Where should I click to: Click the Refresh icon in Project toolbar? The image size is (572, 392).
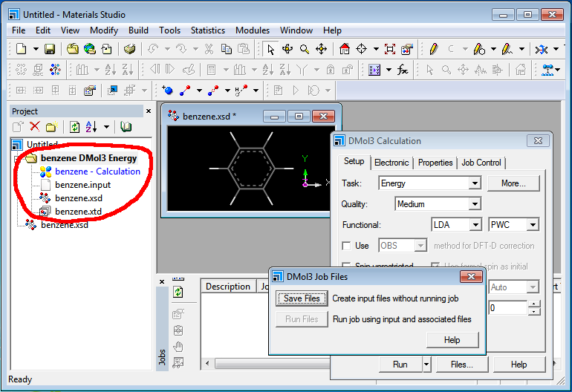(x=75, y=126)
